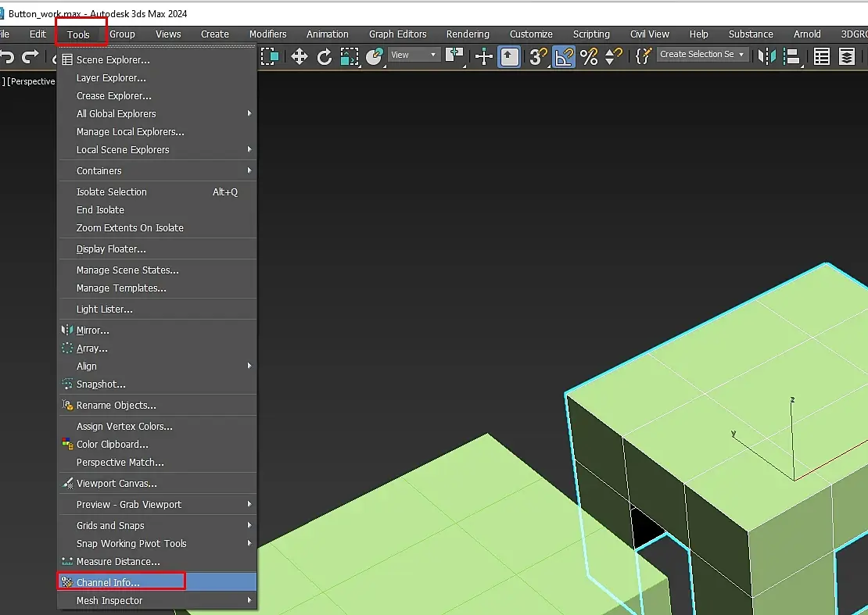This screenshot has width=868, height=615.
Task: Open the Toggle Layer Explorer toolbar icon
Action: pyautogui.click(x=847, y=56)
